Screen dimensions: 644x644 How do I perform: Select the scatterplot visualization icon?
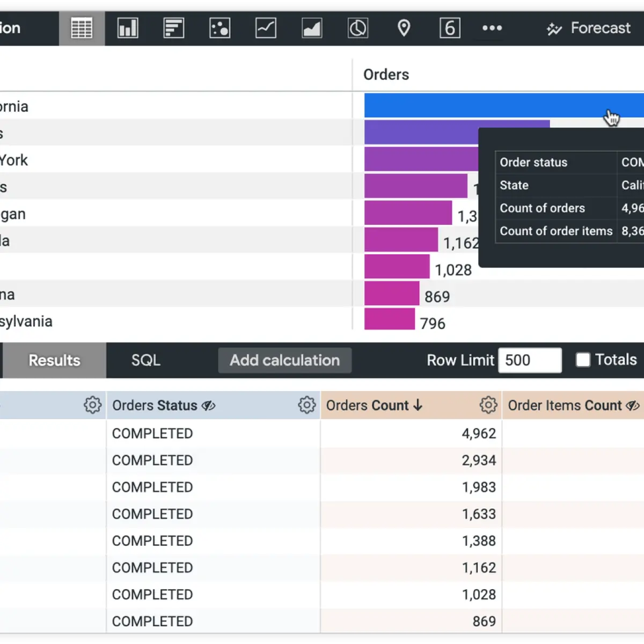tap(219, 28)
